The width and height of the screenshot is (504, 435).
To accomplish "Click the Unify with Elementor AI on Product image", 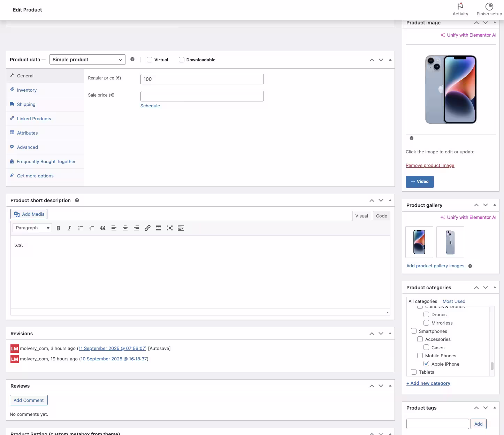I will (x=468, y=35).
